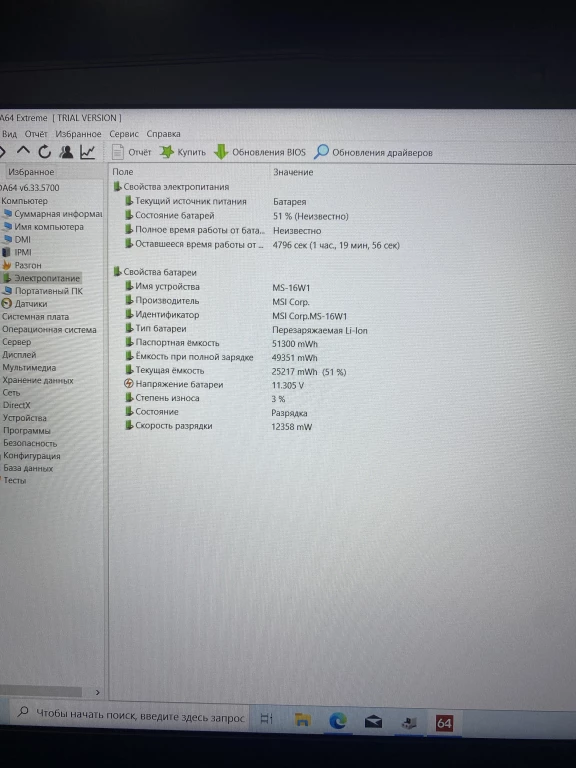The width and height of the screenshot is (576, 768).
Task: Switch to the Избранное sidebar tab
Action: coord(31,172)
